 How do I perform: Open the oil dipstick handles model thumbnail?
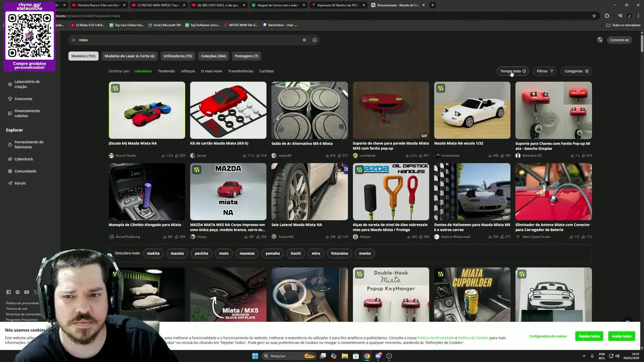click(391, 192)
